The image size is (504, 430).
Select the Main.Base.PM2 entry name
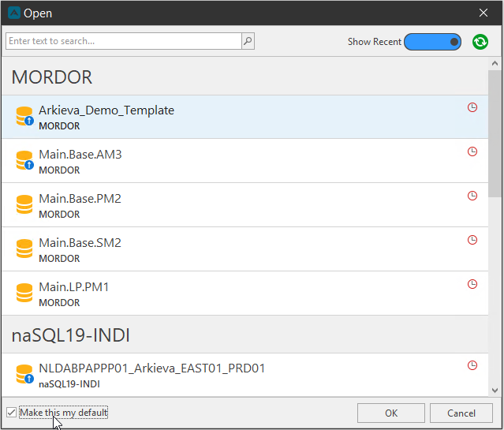(x=80, y=199)
